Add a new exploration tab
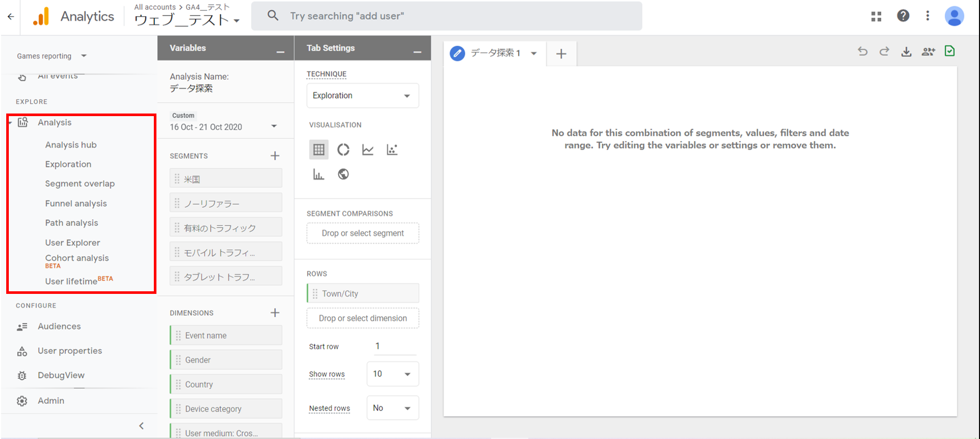980x439 pixels. (561, 53)
